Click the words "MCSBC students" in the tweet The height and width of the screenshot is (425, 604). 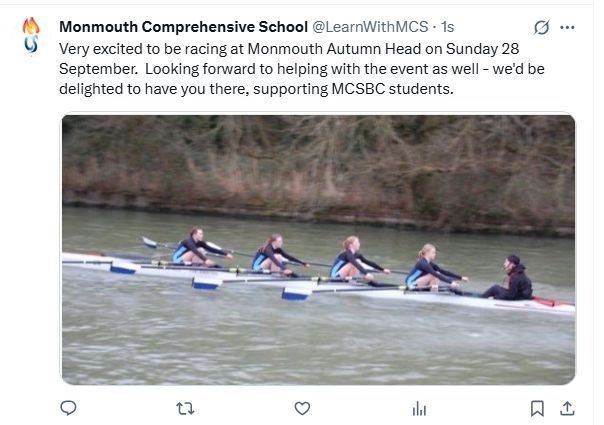coord(393,89)
